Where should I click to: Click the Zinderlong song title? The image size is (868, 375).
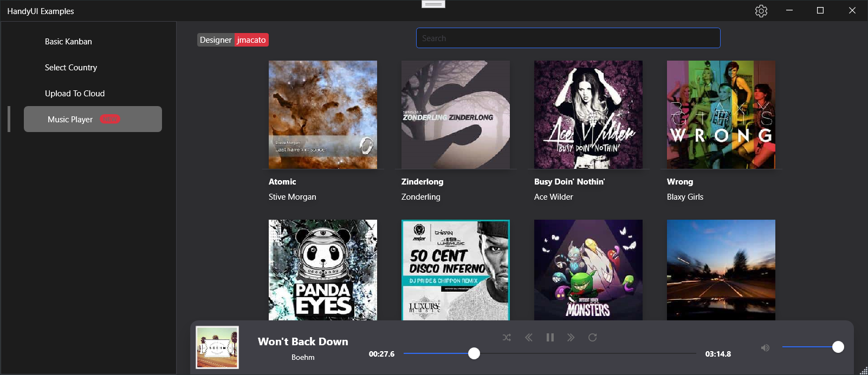pos(423,182)
